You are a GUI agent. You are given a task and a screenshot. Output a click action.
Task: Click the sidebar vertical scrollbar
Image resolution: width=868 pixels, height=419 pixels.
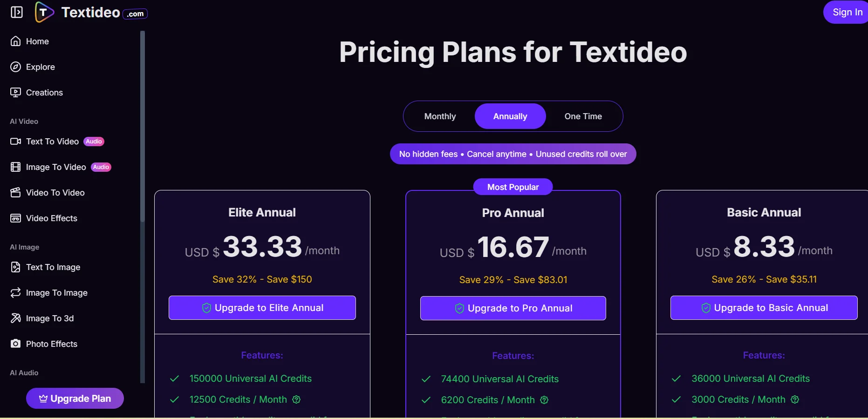coord(143,126)
